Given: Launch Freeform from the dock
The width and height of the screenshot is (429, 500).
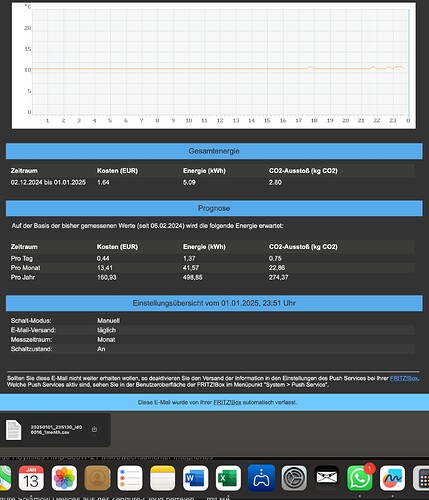Looking at the screenshot, I should [x=392, y=478].
